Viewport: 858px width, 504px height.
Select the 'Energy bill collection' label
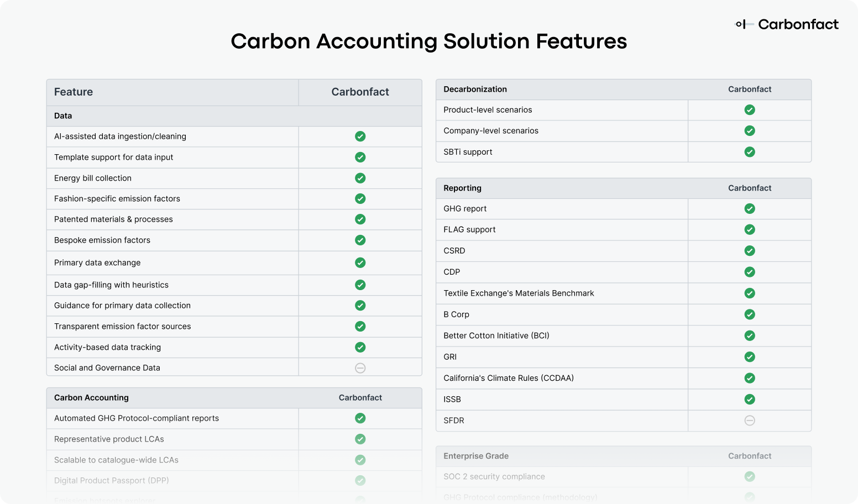click(x=93, y=178)
